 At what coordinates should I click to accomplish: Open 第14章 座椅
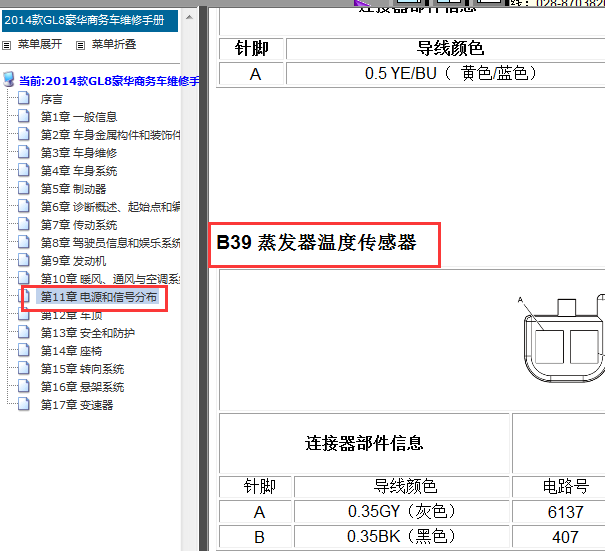[x=71, y=351]
